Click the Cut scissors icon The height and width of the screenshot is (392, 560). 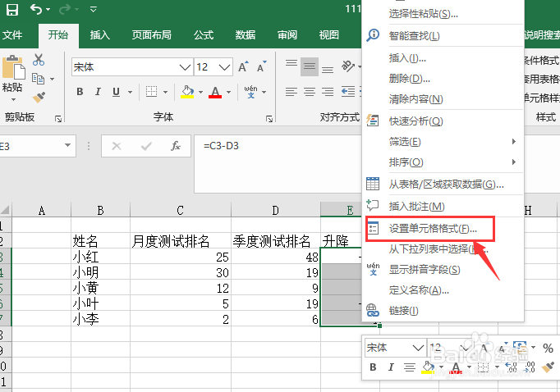pos(39,60)
